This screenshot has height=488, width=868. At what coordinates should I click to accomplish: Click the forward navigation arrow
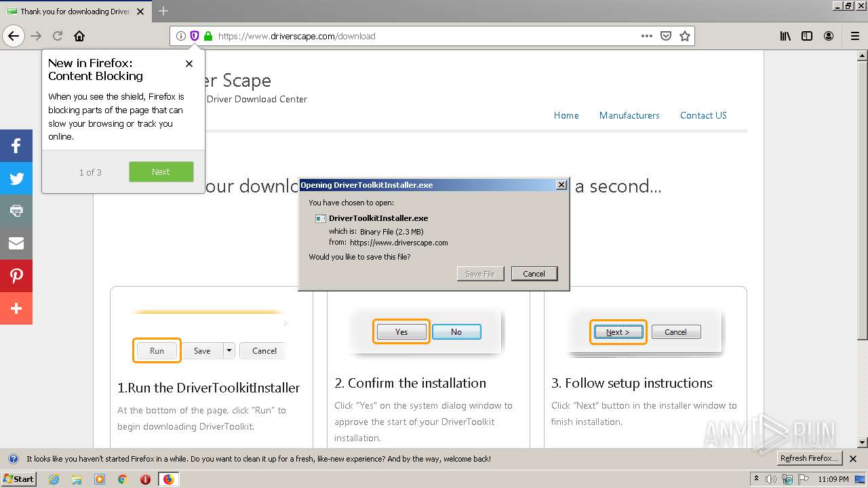37,36
